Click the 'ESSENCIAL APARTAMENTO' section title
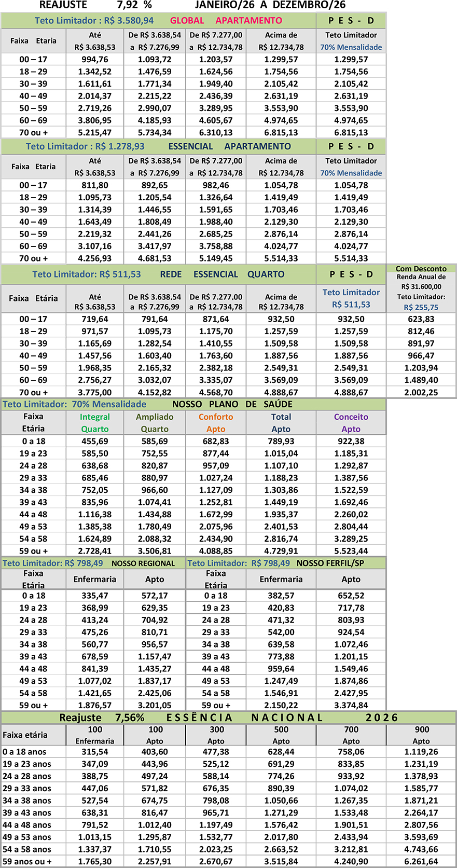457x868 pixels. pyautogui.click(x=229, y=146)
